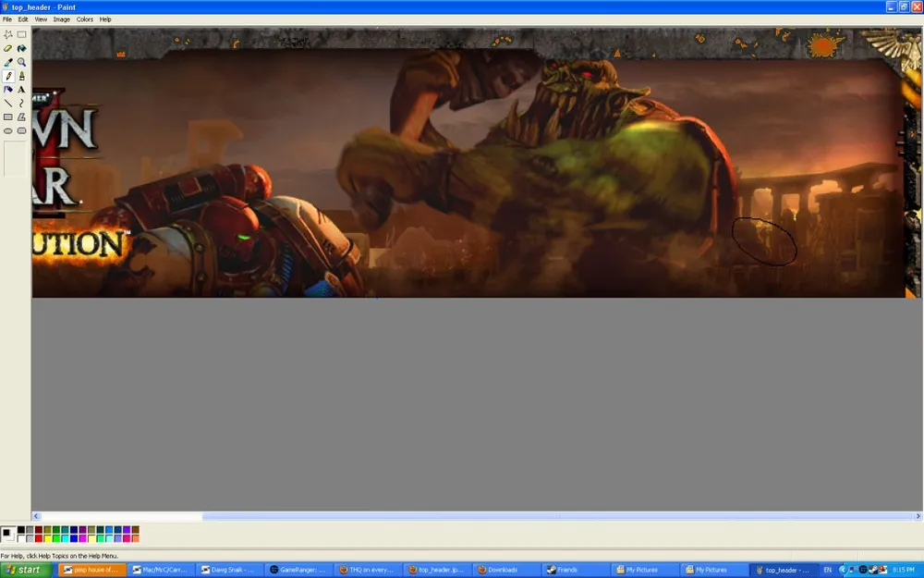Select the Free-Form Select tool

pos(8,35)
